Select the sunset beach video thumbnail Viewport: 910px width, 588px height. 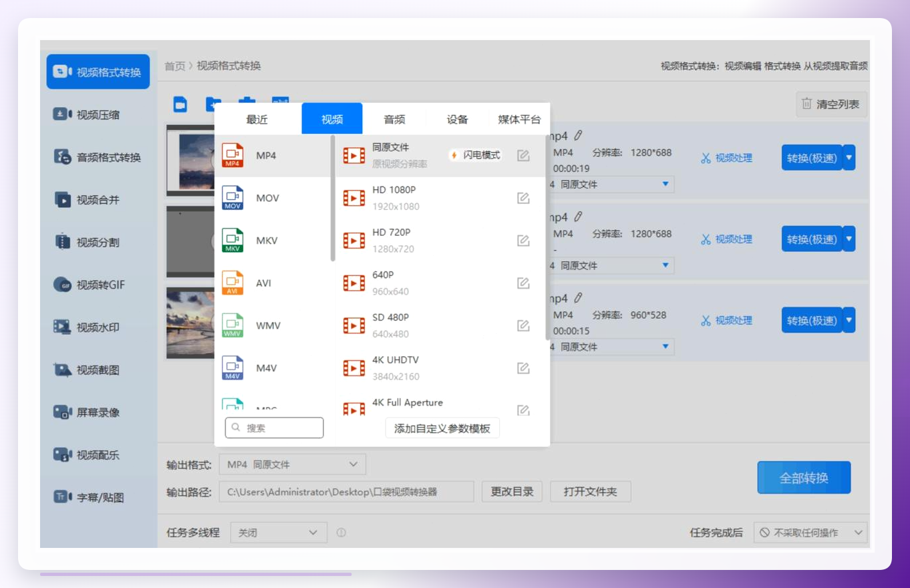coord(190,323)
